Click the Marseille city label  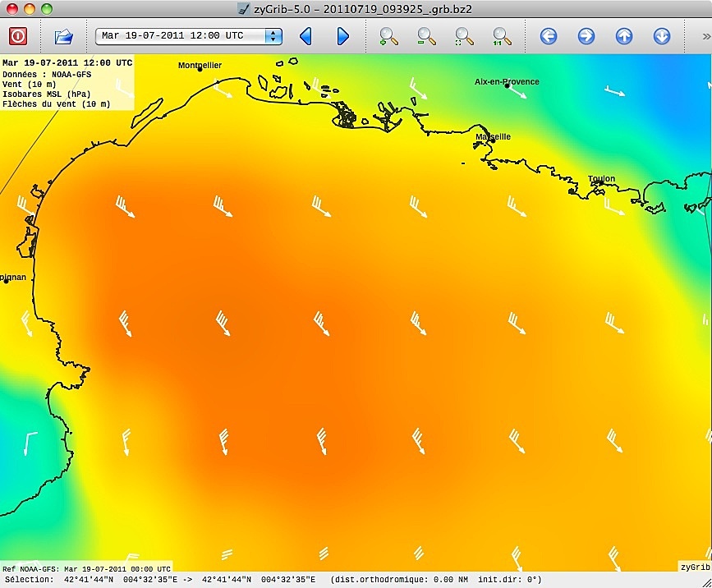[x=493, y=136]
